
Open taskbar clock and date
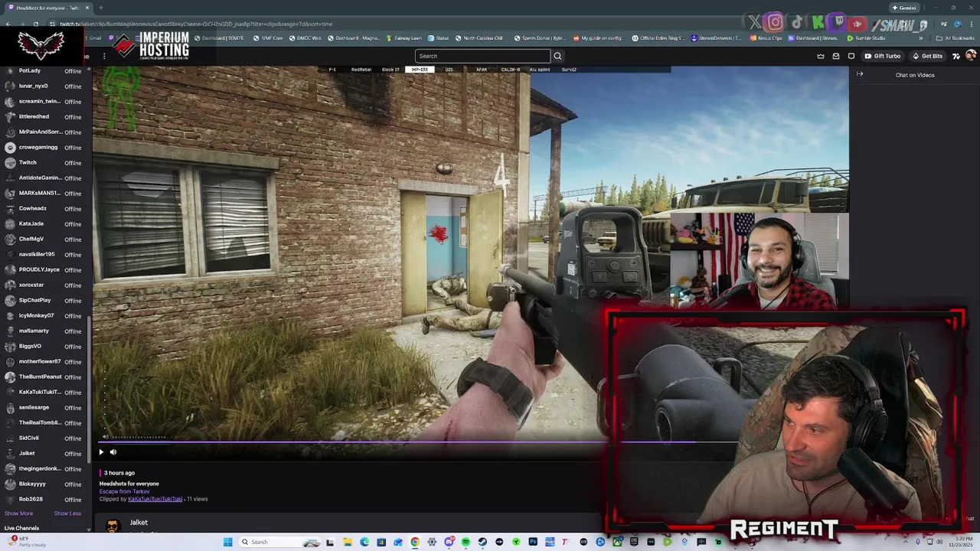(962, 542)
